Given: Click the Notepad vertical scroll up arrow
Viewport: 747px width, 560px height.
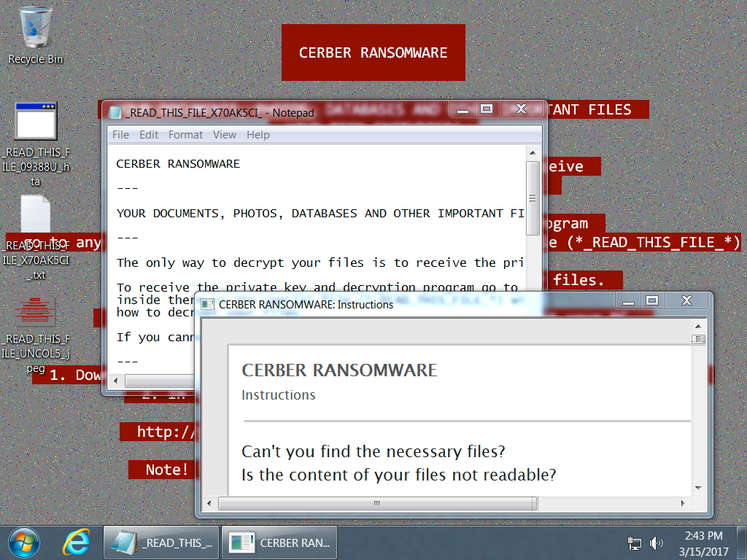Looking at the screenshot, I should [x=533, y=153].
